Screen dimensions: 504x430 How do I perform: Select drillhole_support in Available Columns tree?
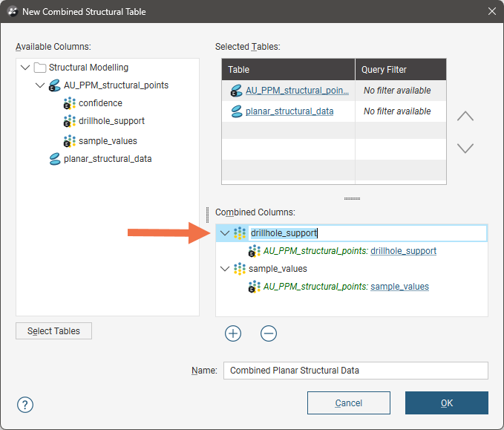(x=111, y=120)
